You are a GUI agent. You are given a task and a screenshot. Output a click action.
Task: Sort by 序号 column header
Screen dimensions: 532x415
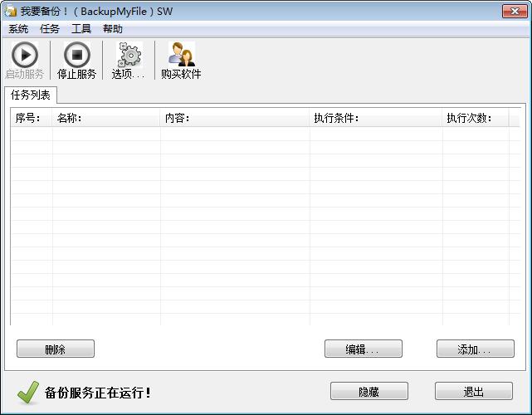coord(32,118)
